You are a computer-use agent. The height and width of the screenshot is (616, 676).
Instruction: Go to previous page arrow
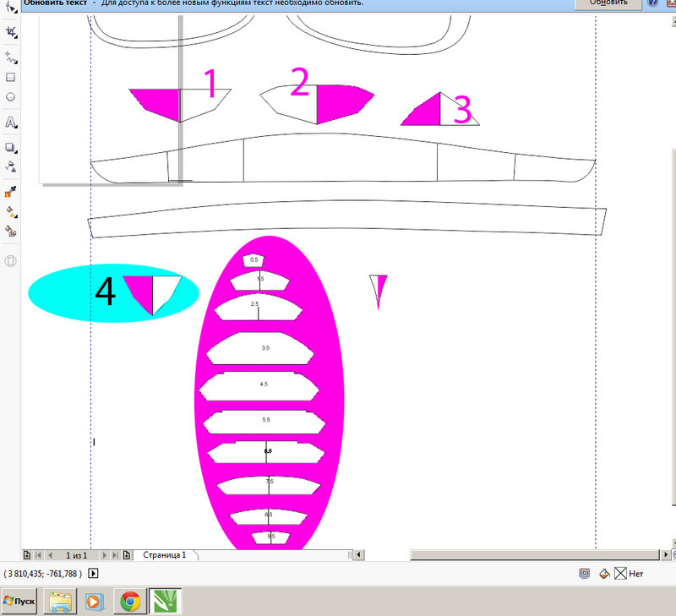51,555
